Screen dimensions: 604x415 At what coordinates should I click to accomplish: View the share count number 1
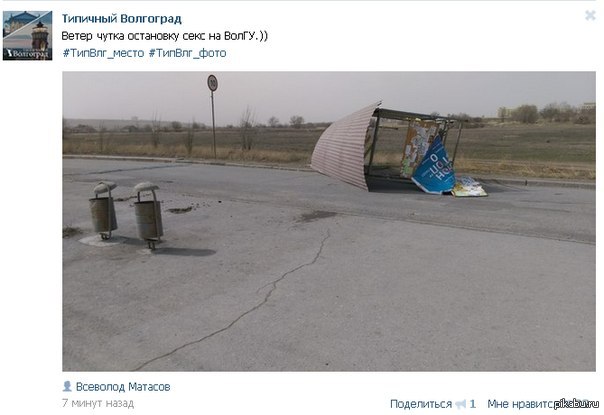coord(473,404)
